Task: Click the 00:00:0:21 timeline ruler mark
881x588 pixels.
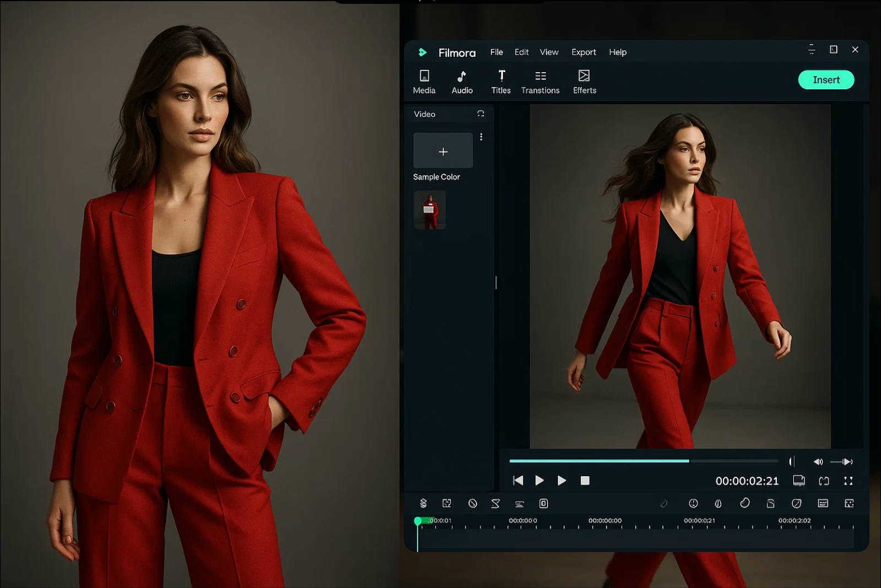Action: click(699, 520)
